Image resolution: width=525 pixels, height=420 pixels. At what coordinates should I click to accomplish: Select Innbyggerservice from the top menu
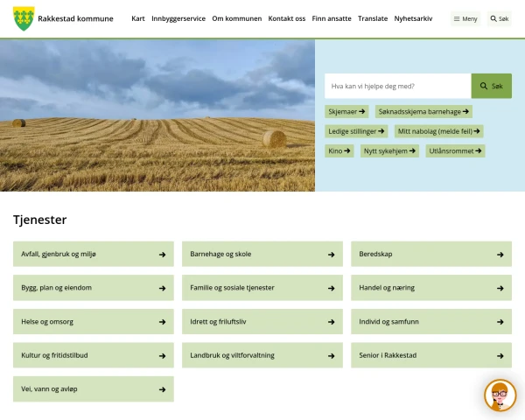coord(178,18)
